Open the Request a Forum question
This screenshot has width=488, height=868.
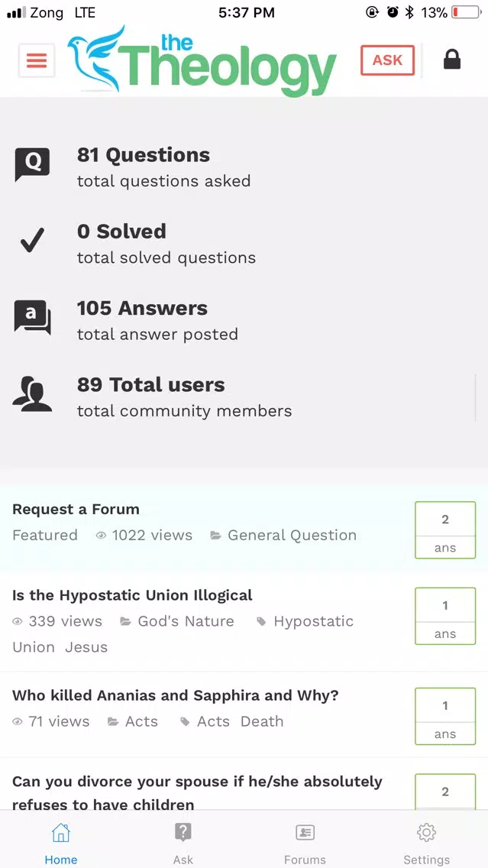(x=76, y=510)
